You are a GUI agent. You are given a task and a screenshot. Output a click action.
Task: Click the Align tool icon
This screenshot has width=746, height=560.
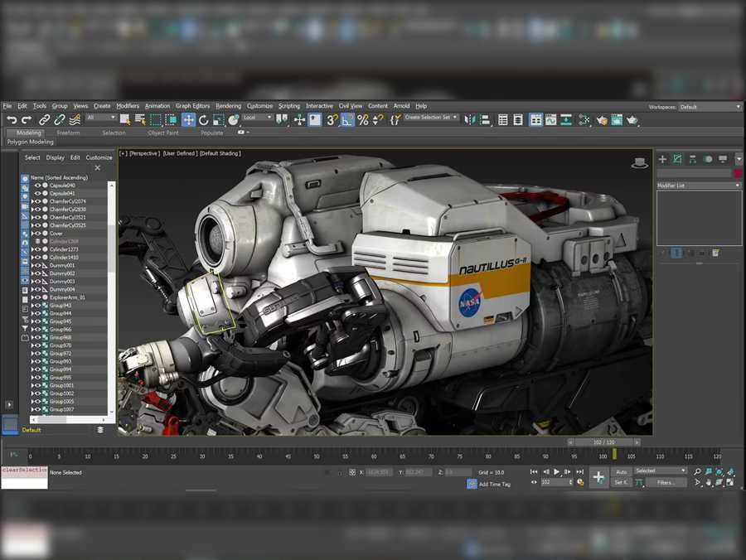click(x=485, y=120)
